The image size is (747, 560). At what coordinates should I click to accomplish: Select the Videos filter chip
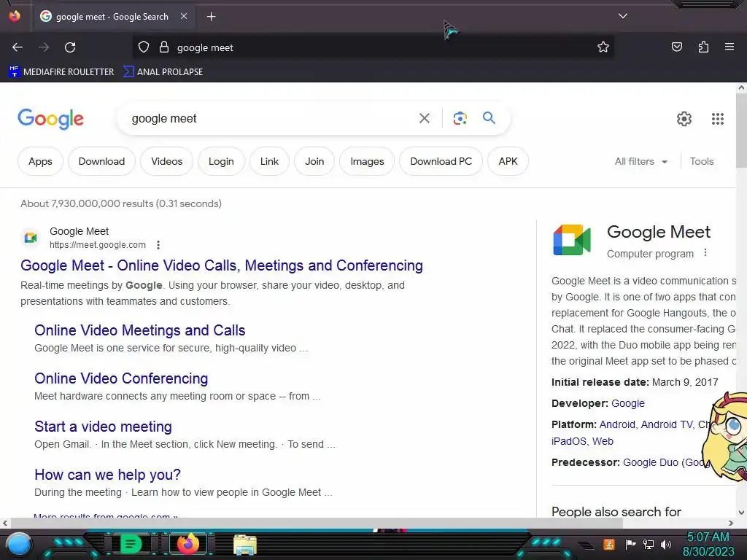[167, 161]
